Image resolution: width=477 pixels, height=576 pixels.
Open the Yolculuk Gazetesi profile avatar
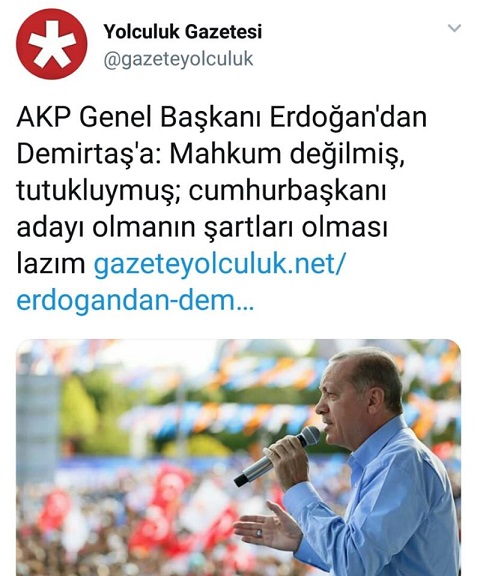51,44
